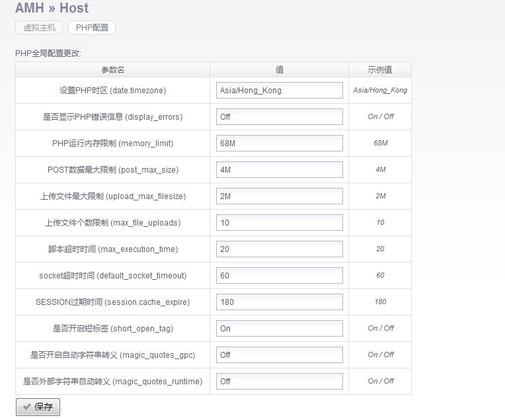
Task: Click the upload_max_filesize input field
Action: coord(279,196)
